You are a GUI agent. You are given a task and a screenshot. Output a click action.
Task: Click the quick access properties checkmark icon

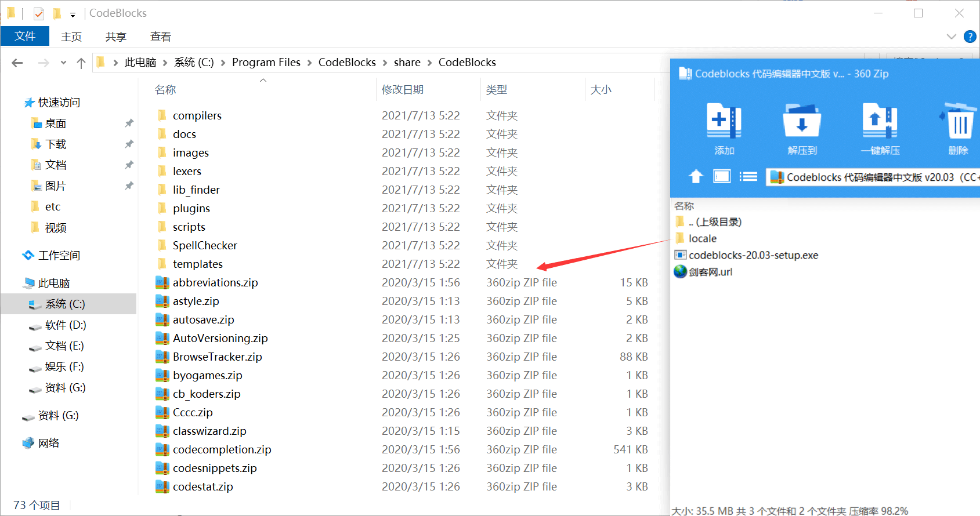tap(39, 13)
